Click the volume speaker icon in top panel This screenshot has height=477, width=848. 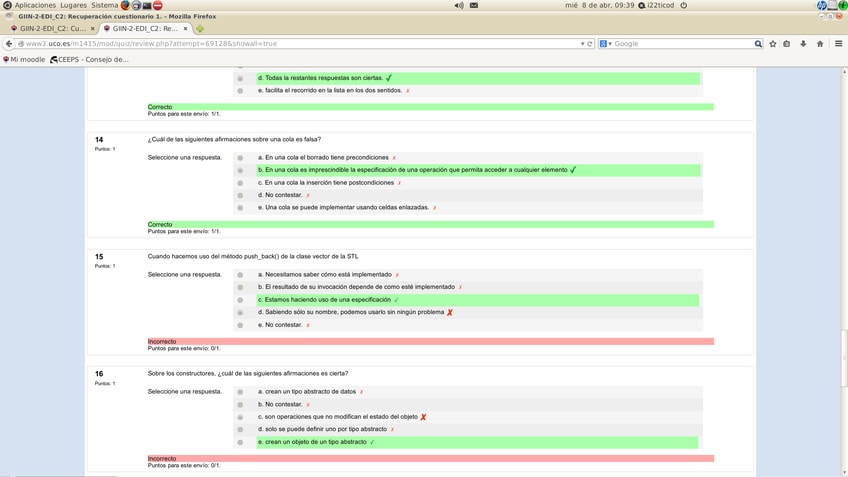point(459,6)
